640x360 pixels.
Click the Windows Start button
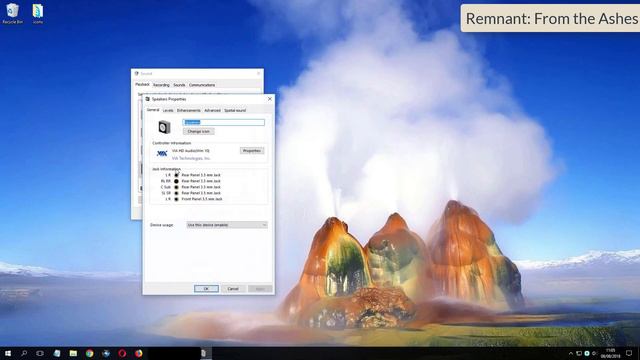click(x=8, y=353)
